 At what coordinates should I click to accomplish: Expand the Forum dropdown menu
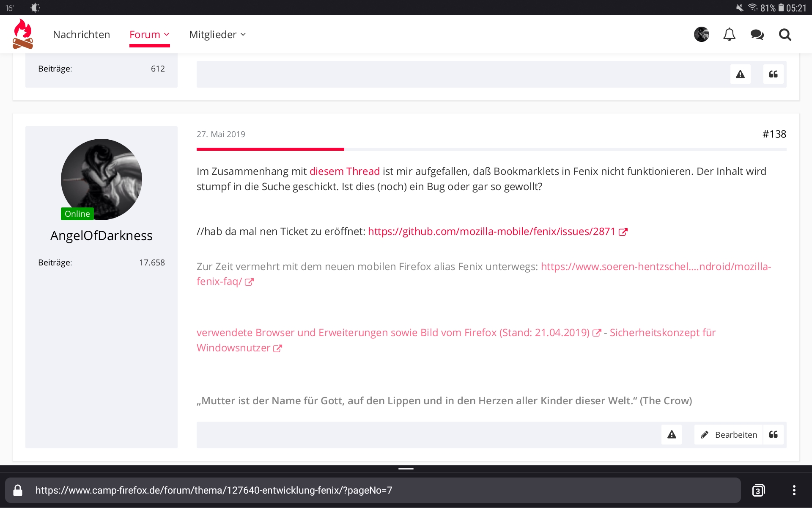(x=149, y=34)
